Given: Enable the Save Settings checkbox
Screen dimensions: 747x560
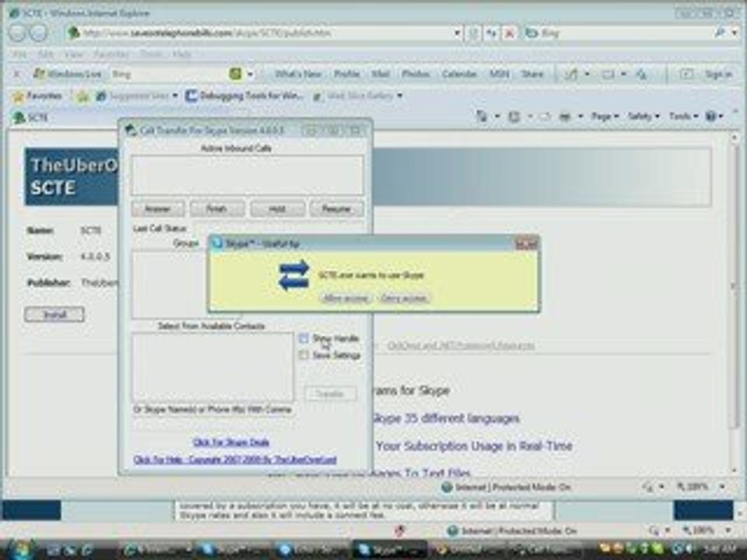Looking at the screenshot, I should (x=303, y=355).
